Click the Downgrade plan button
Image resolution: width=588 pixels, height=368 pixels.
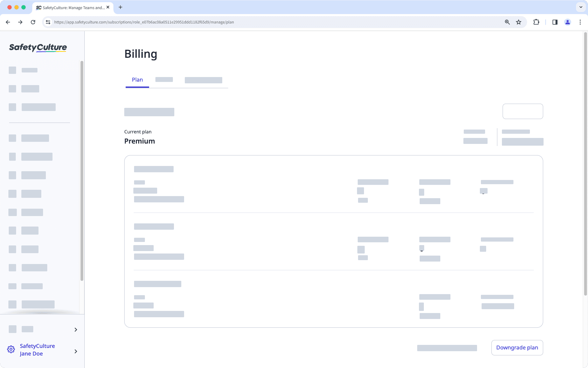[x=517, y=347]
